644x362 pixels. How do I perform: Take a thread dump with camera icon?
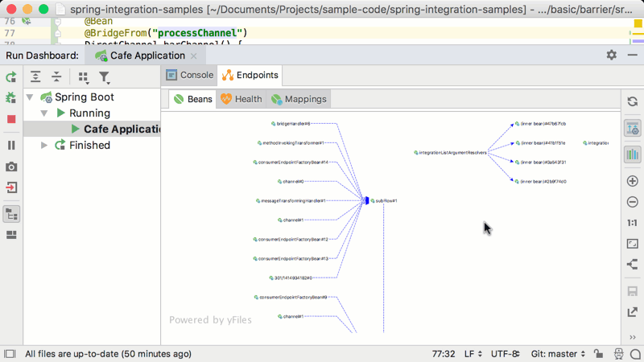coord(11,167)
